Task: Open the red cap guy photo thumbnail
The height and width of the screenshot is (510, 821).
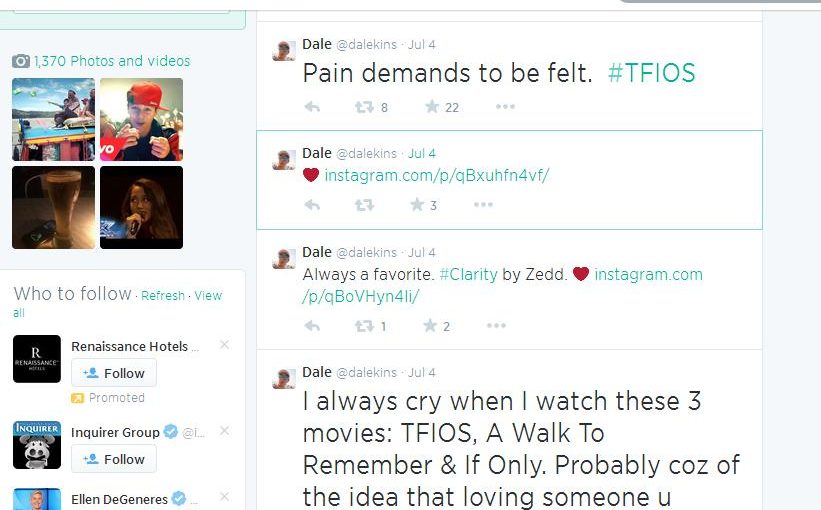Action: click(141, 119)
